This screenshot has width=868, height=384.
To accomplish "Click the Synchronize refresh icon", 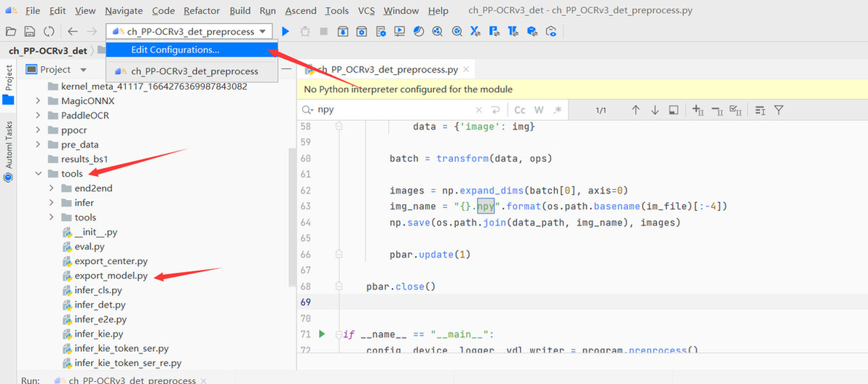I will pyautogui.click(x=49, y=31).
